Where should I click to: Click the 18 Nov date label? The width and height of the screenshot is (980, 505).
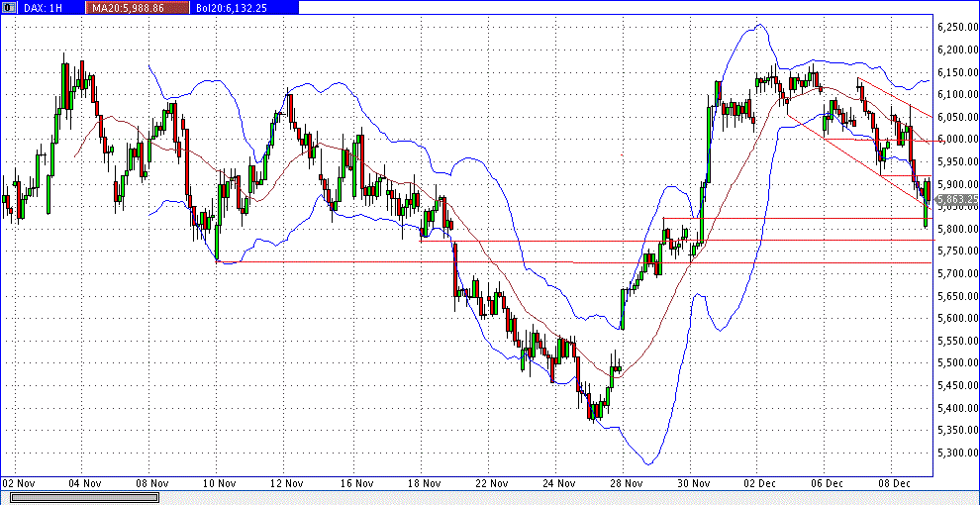(423, 483)
